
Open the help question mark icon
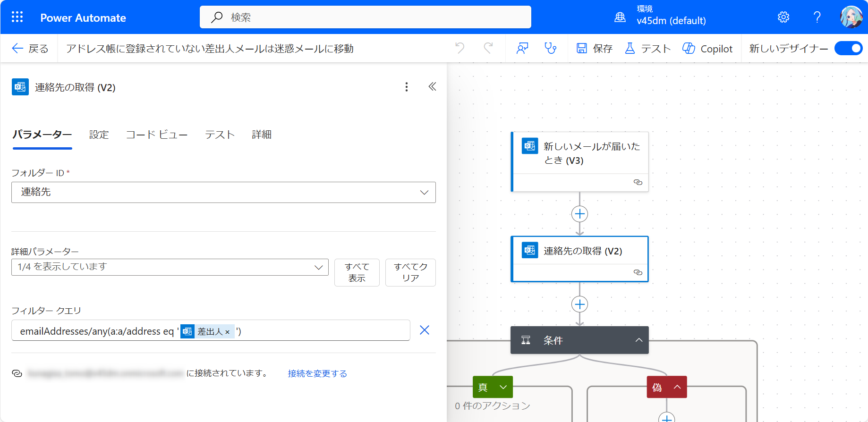(x=817, y=17)
